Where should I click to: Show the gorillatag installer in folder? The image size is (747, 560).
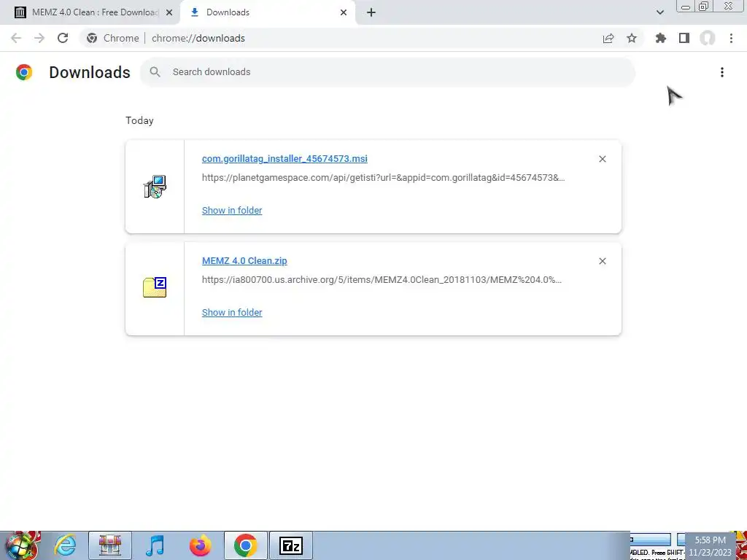point(232,210)
